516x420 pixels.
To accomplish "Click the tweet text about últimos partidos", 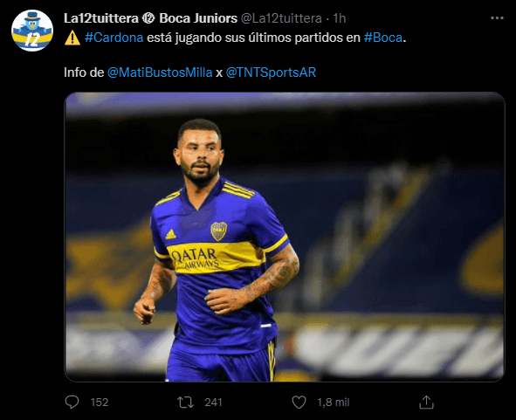I will coord(235,38).
